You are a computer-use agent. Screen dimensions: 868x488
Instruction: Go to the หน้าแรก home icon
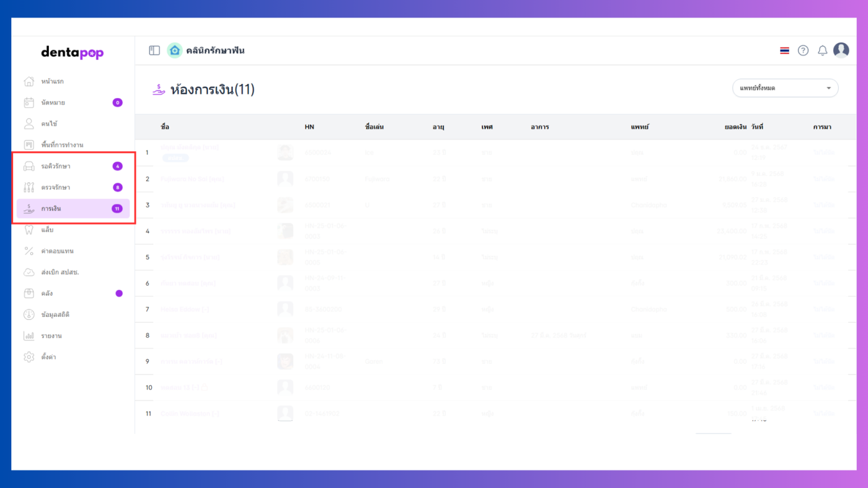(x=29, y=81)
